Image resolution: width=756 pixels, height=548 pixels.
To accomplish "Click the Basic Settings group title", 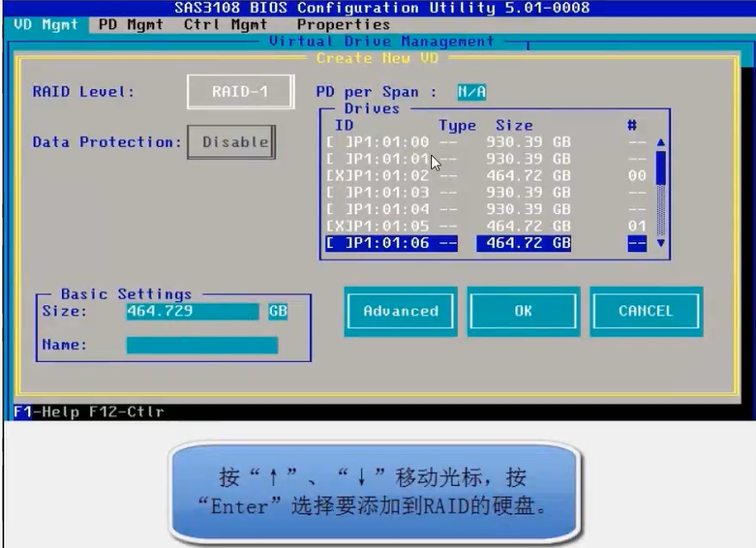I will (126, 294).
